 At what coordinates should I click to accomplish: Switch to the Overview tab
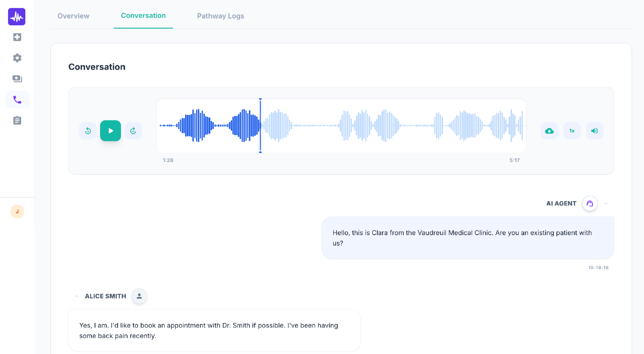click(x=73, y=16)
